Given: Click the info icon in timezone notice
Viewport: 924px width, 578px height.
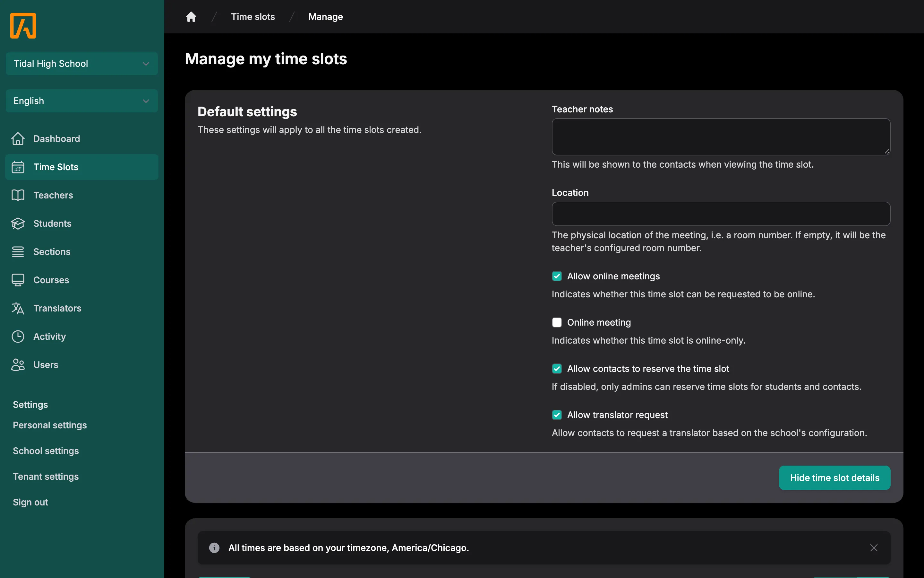Looking at the screenshot, I should pyautogui.click(x=214, y=548).
